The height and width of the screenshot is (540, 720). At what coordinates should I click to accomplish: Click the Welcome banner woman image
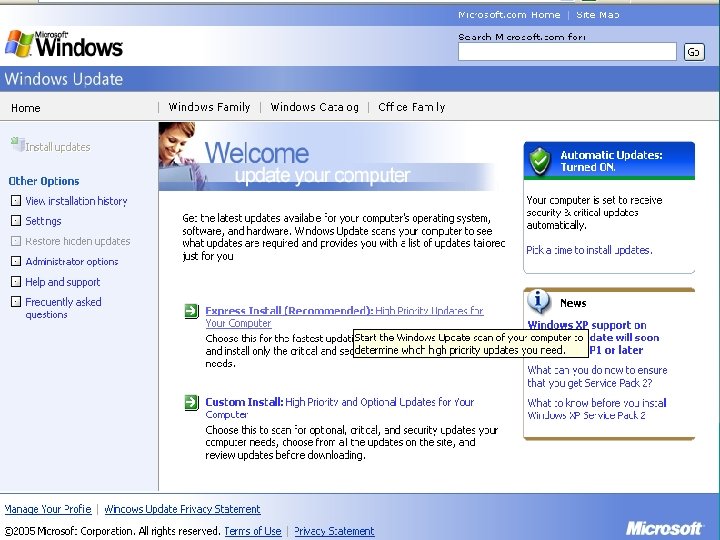[x=182, y=156]
